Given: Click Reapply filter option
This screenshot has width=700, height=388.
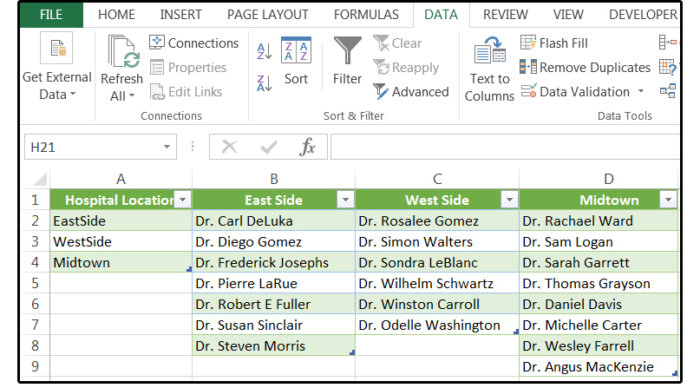Looking at the screenshot, I should point(406,67).
